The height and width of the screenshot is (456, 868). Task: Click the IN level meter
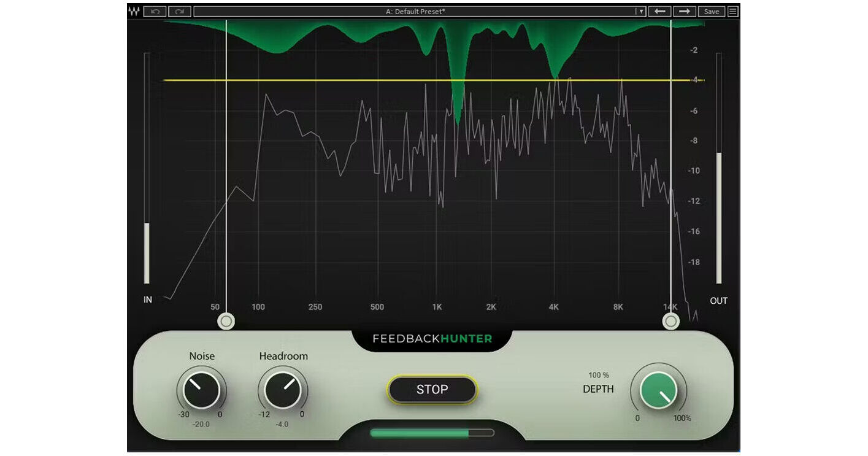pos(146,172)
